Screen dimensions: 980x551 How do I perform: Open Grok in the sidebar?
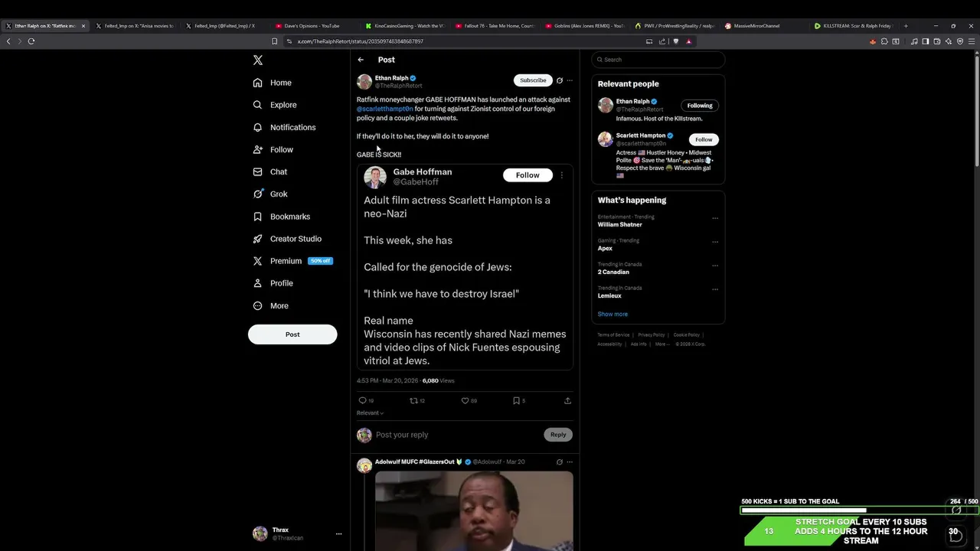pos(270,194)
